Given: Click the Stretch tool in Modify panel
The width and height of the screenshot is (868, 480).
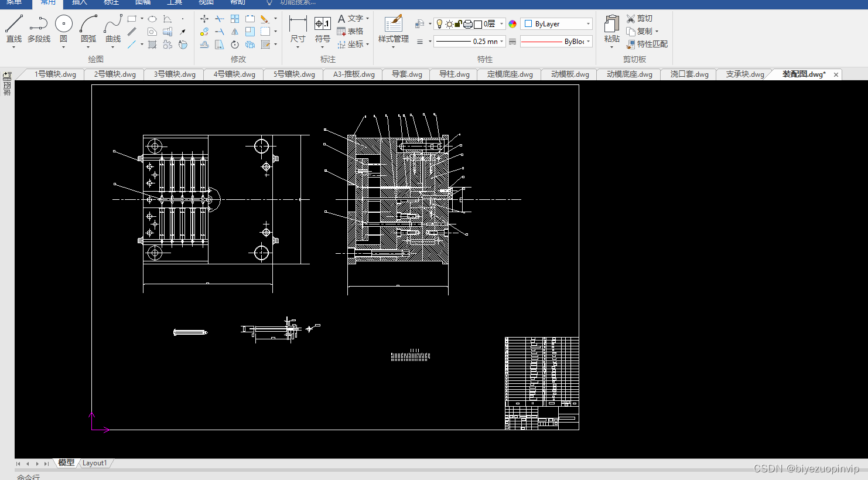Looking at the screenshot, I should (220, 45).
